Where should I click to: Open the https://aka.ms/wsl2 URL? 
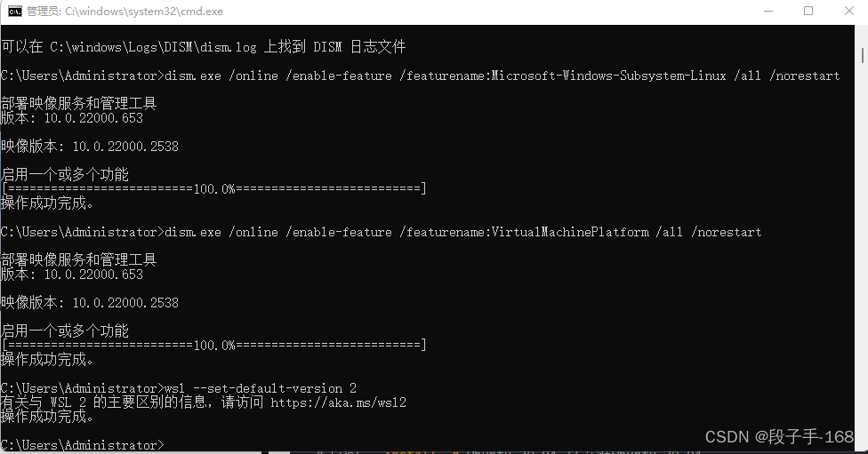pyautogui.click(x=338, y=402)
